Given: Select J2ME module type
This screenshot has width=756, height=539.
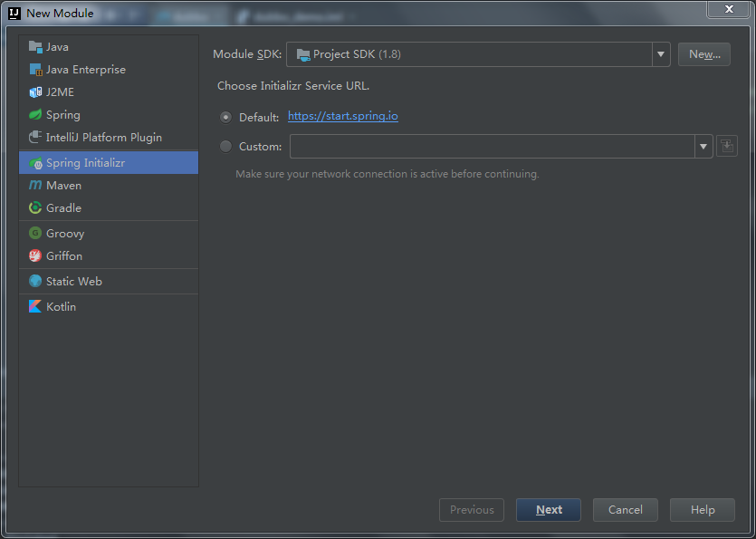Looking at the screenshot, I should coord(109,92).
